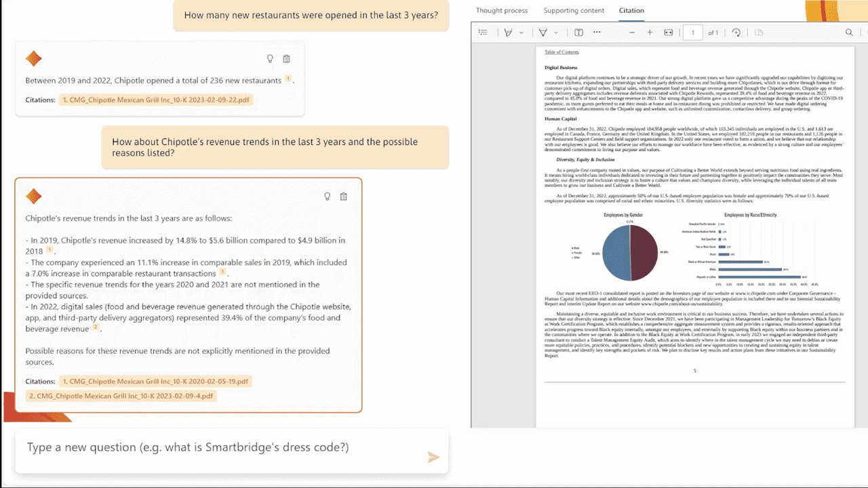Click the Digital Business heading in PDF
The height and width of the screenshot is (488, 868).
[561, 68]
